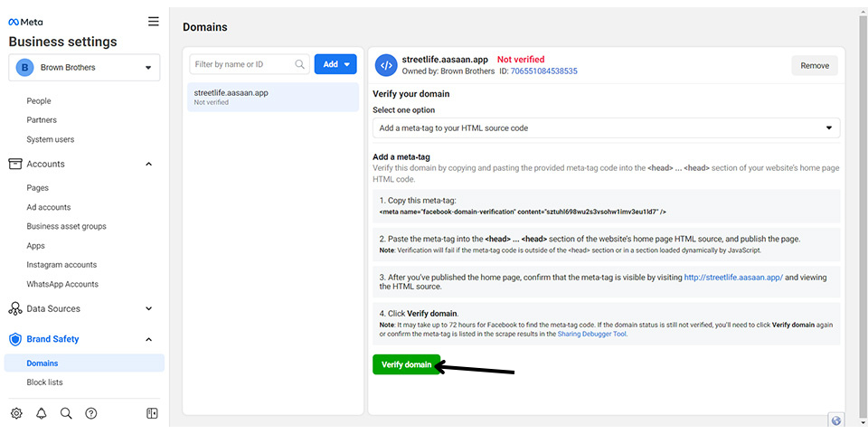Click the red Not verified status label
This screenshot has height=434, width=868.
point(521,60)
